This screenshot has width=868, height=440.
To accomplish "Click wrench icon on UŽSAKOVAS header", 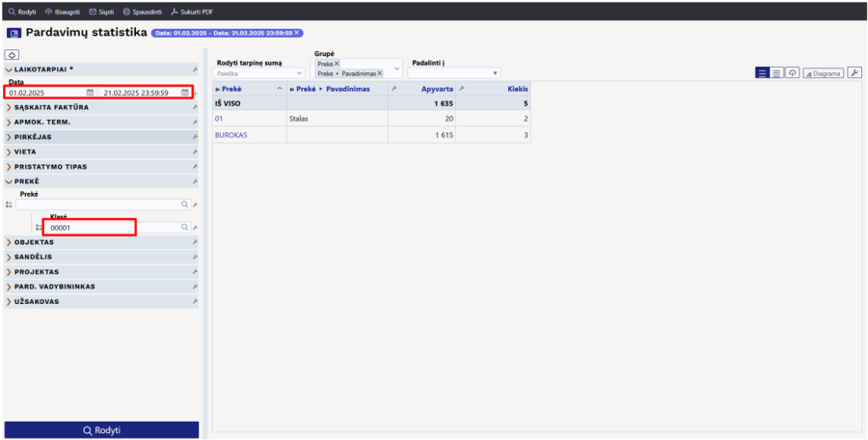I will (195, 302).
